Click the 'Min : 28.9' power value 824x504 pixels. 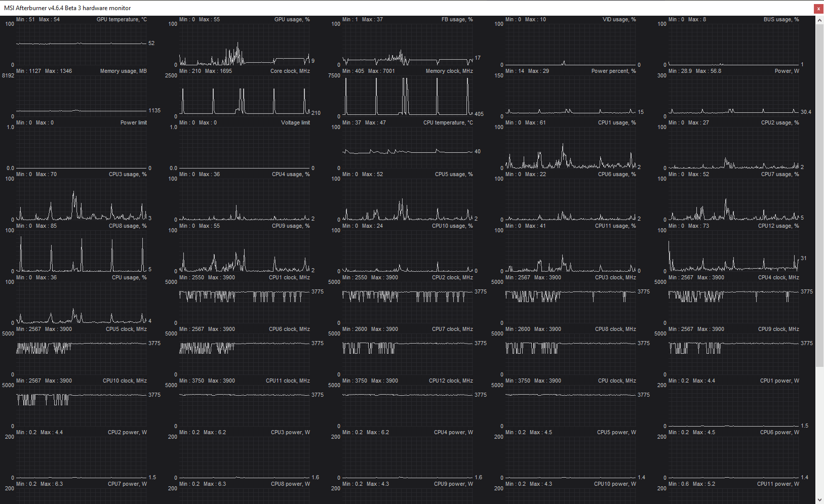pyautogui.click(x=680, y=71)
